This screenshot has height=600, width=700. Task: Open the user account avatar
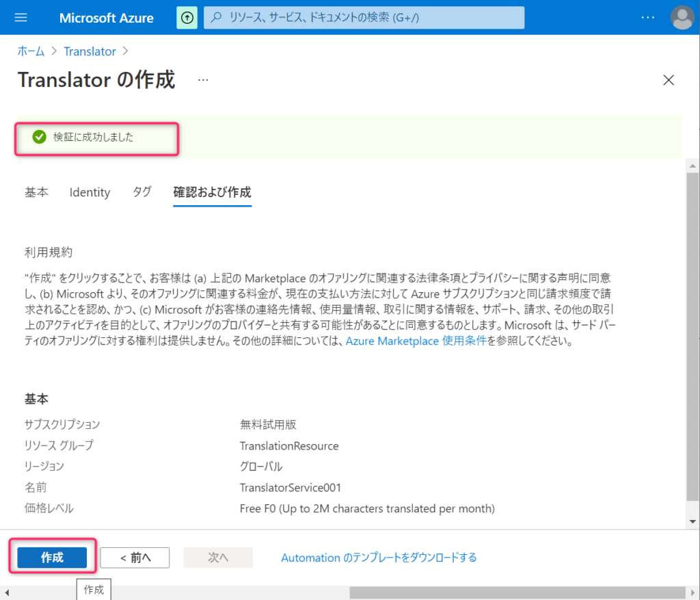click(682, 17)
